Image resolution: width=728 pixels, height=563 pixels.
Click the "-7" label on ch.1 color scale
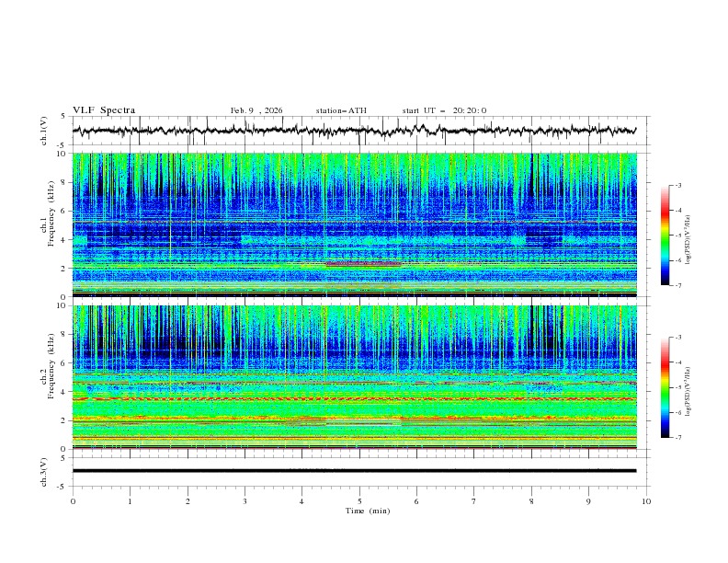point(677,285)
